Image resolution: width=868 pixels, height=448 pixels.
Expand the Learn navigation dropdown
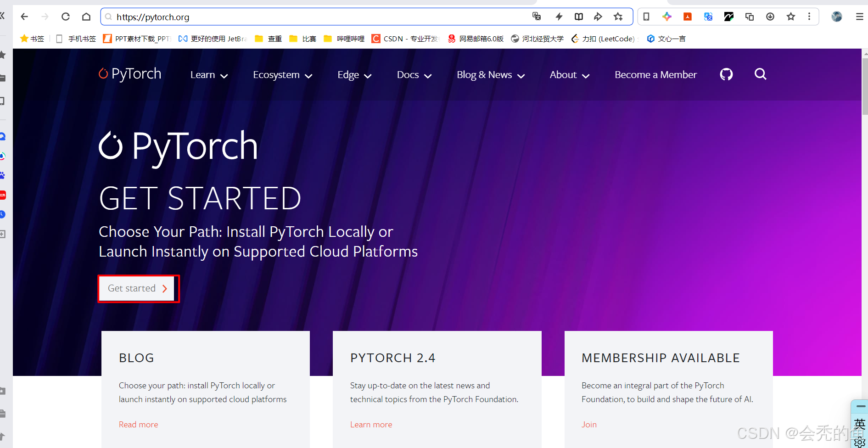tap(209, 75)
